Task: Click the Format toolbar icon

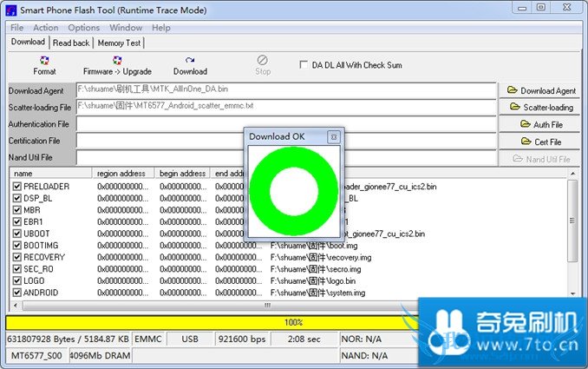Action: click(x=44, y=64)
